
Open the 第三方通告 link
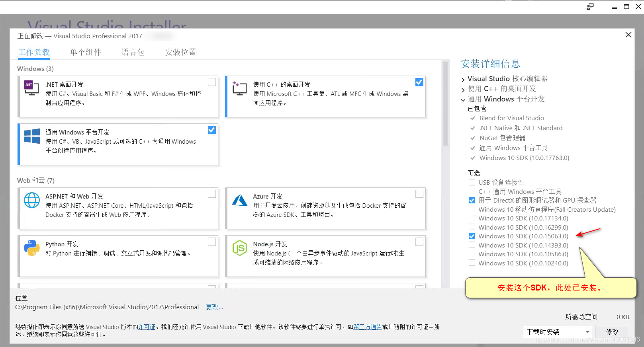point(368,327)
